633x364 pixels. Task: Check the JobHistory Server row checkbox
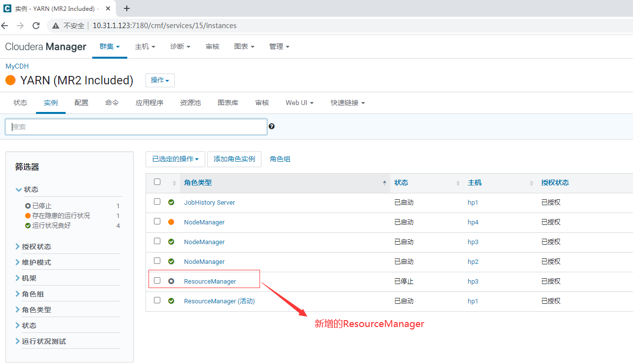click(x=157, y=201)
